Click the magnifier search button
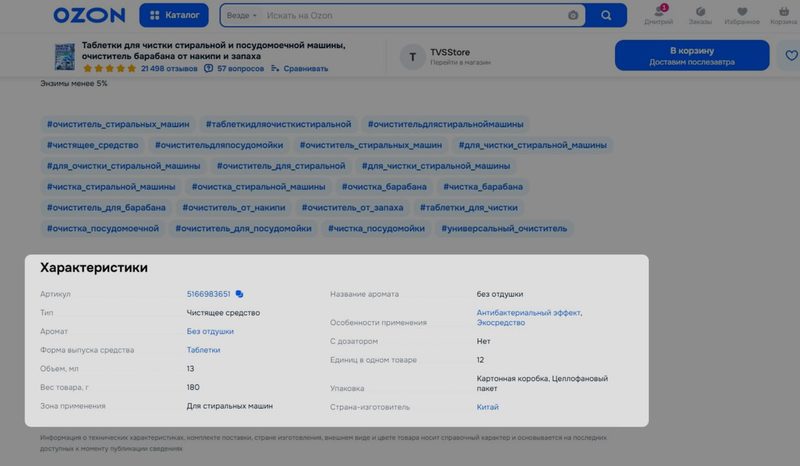 tap(606, 15)
